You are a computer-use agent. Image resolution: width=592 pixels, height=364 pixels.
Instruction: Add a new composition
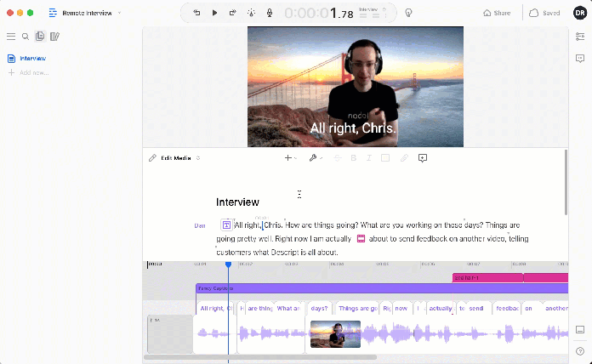(x=29, y=72)
